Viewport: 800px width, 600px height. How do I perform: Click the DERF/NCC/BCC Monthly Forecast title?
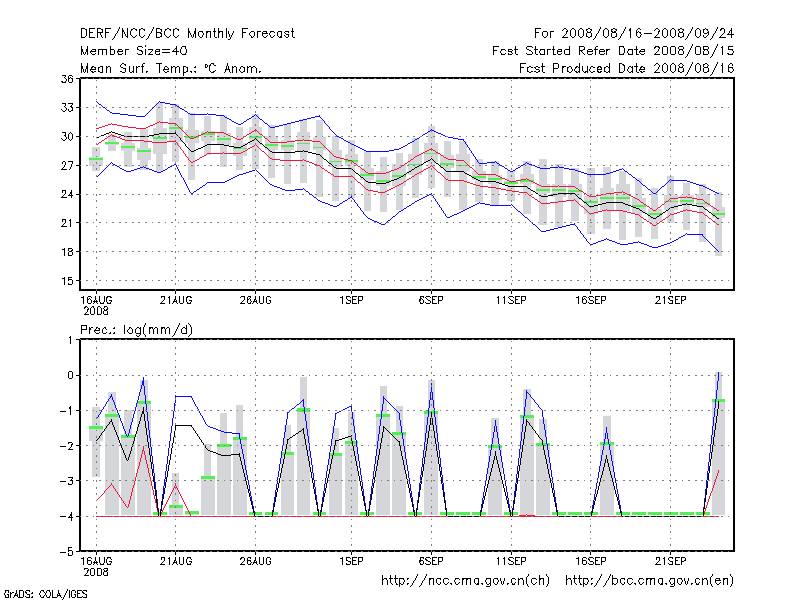(x=187, y=33)
